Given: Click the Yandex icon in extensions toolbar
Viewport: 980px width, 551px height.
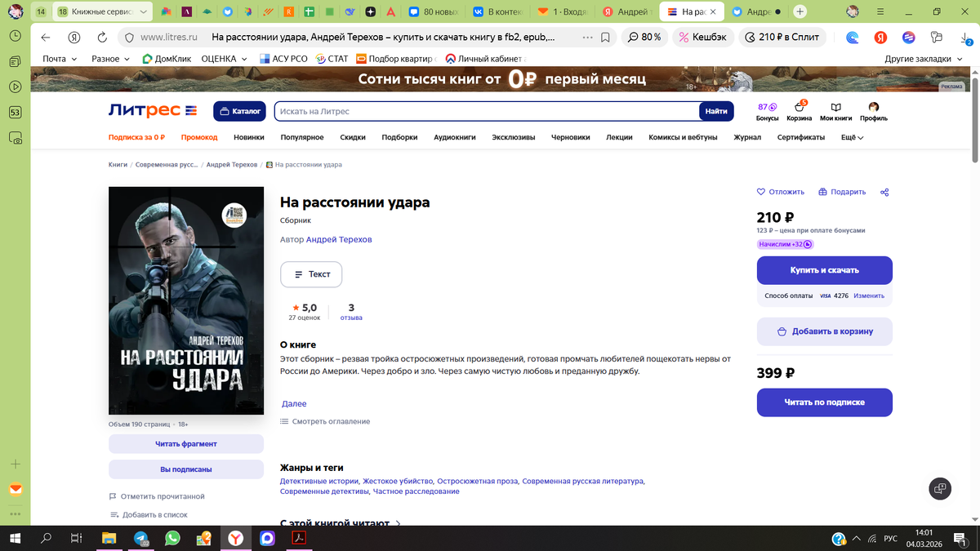Looking at the screenshot, I should click(x=881, y=38).
